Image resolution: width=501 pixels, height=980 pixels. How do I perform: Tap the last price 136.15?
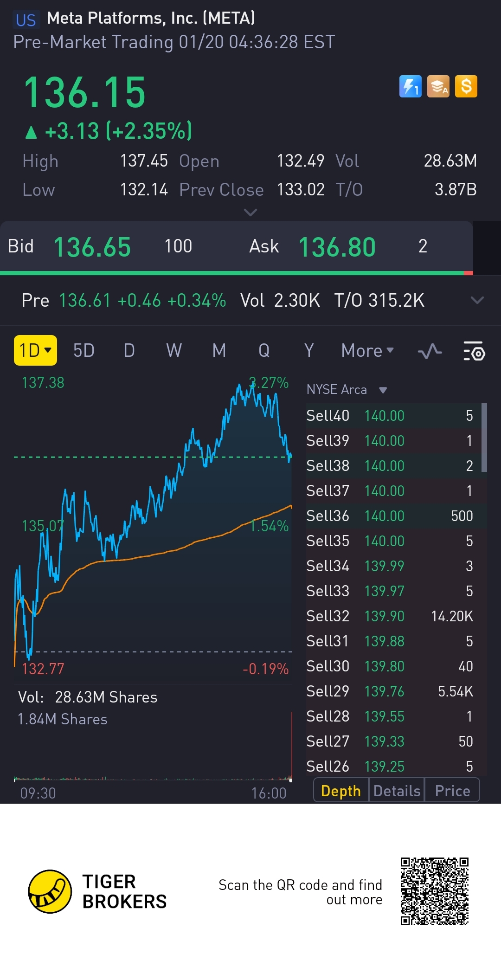[x=84, y=93]
